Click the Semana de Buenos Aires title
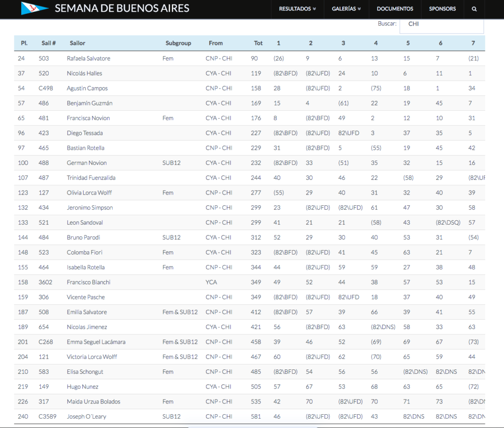 122,8
